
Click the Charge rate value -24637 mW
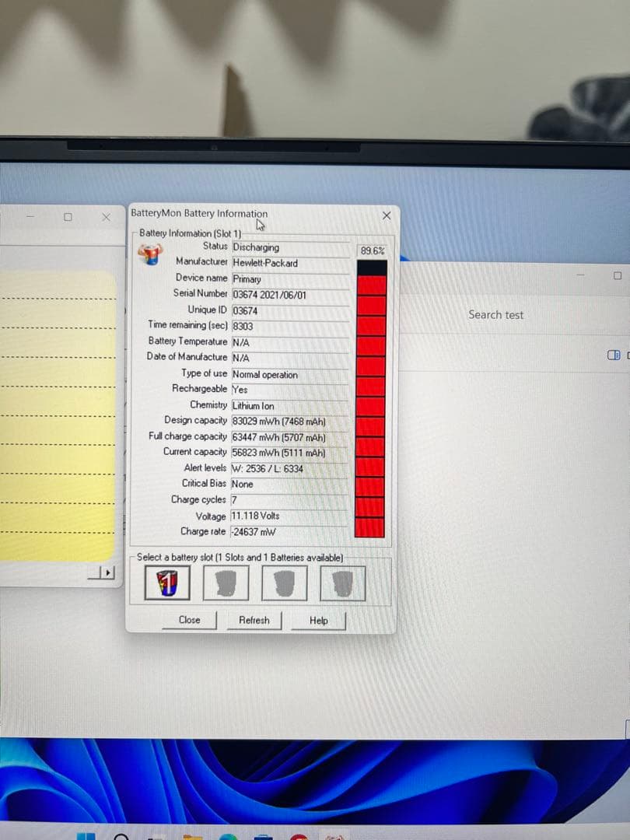coord(290,532)
